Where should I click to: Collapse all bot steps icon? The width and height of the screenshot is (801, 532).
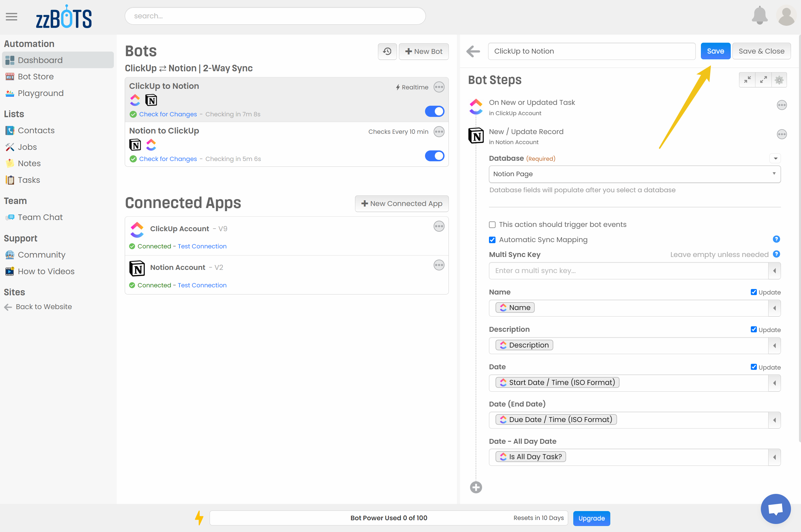tap(747, 80)
